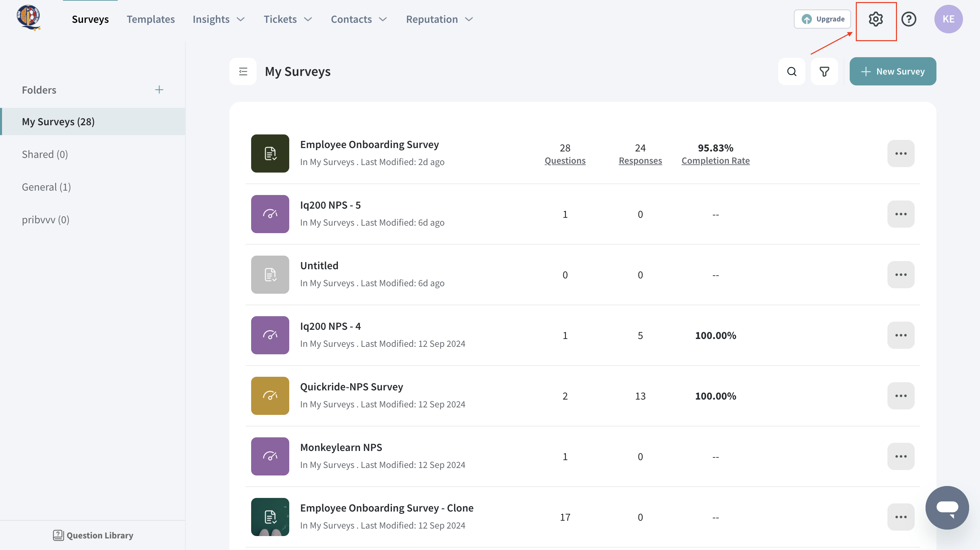
Task: Open more options for Iq200 NPS - 5
Action: click(x=900, y=214)
